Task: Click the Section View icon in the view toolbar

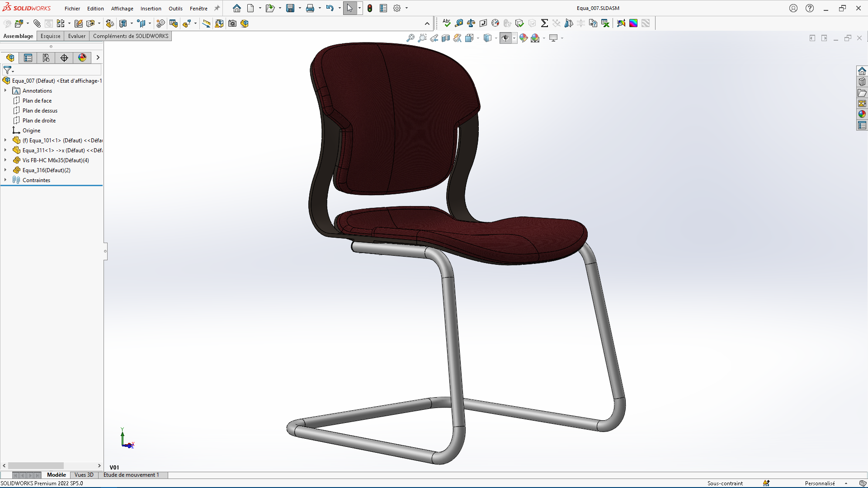Action: coord(446,38)
